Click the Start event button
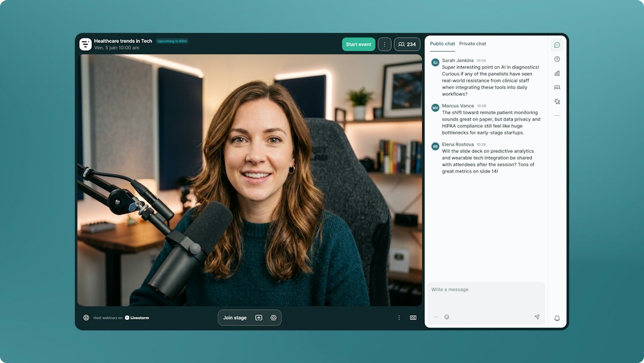The width and height of the screenshot is (644, 363). coord(358,44)
